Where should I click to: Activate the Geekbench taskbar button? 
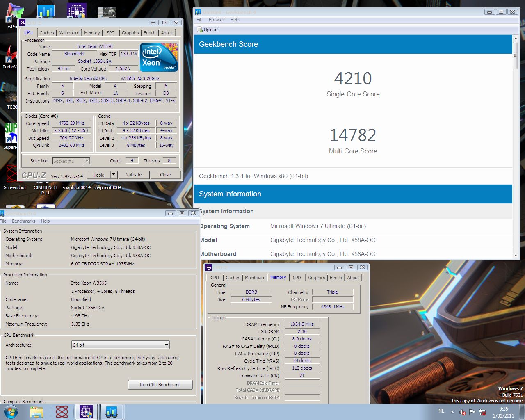pos(112,412)
